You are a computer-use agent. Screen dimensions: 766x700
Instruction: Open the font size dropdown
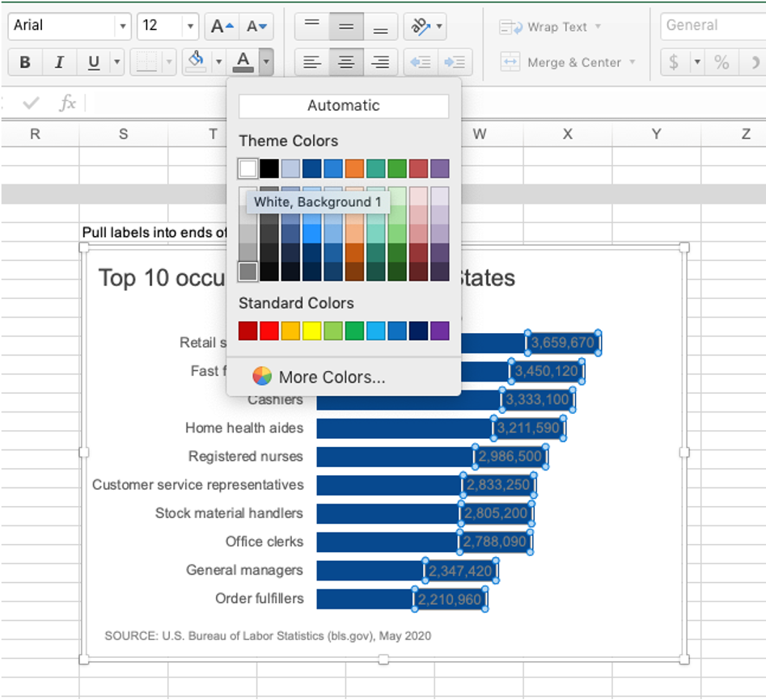click(x=188, y=26)
